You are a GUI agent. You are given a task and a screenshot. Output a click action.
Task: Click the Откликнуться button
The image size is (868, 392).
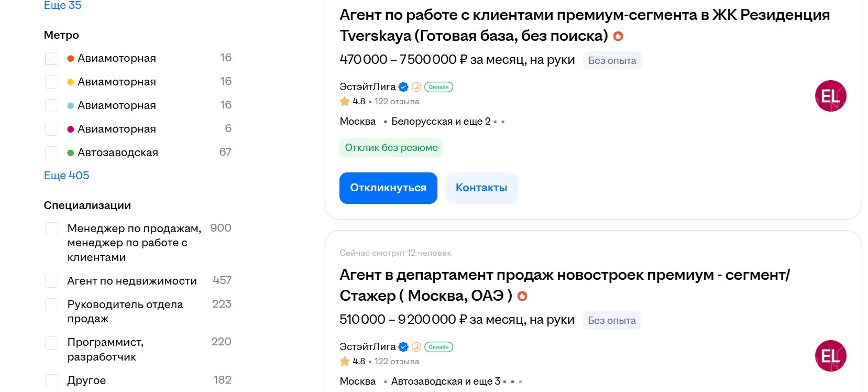388,188
